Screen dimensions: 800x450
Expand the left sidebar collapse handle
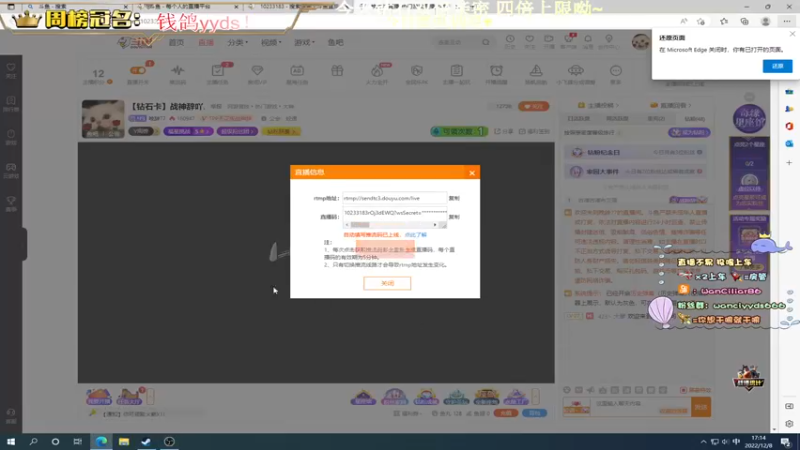[x=24, y=244]
